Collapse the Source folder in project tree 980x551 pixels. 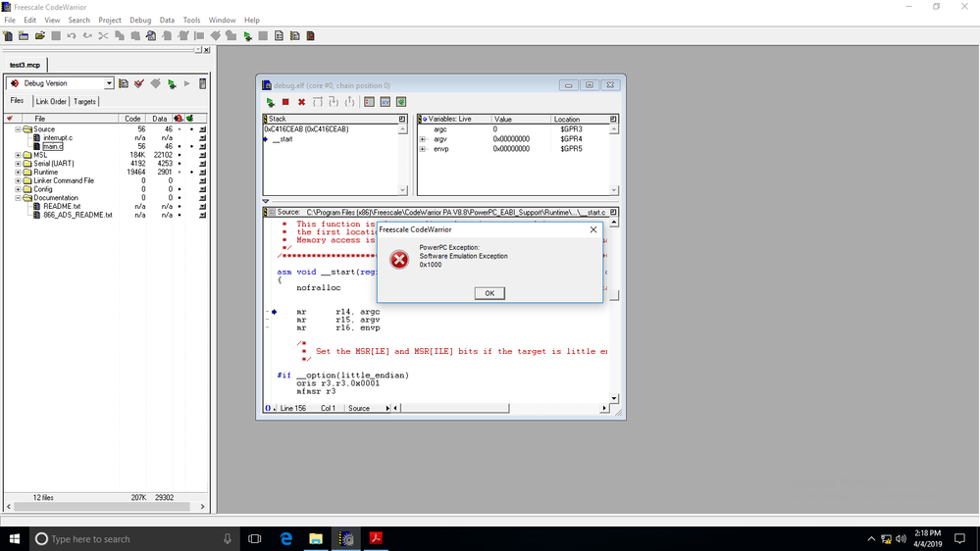tap(18, 129)
